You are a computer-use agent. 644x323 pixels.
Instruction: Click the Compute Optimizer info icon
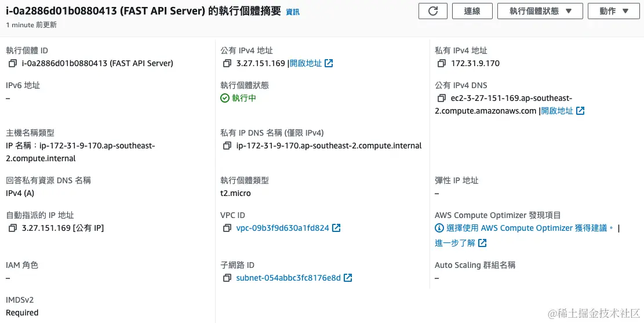point(439,228)
